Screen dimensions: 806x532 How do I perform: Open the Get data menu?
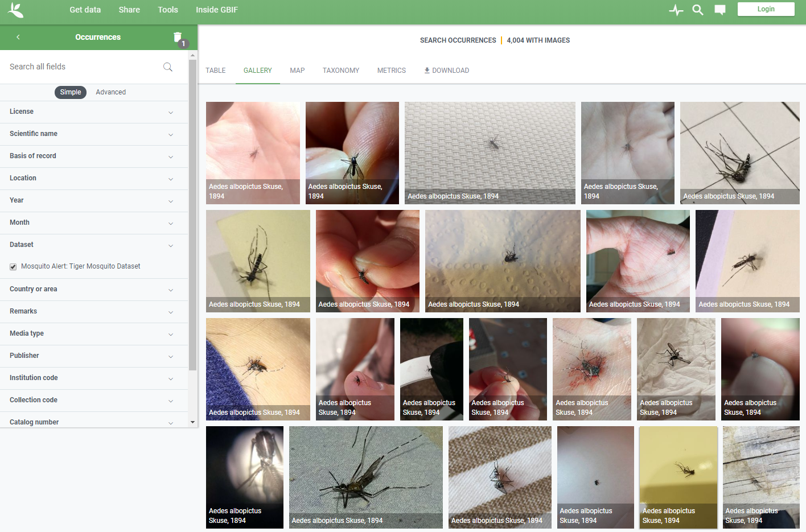click(x=85, y=10)
